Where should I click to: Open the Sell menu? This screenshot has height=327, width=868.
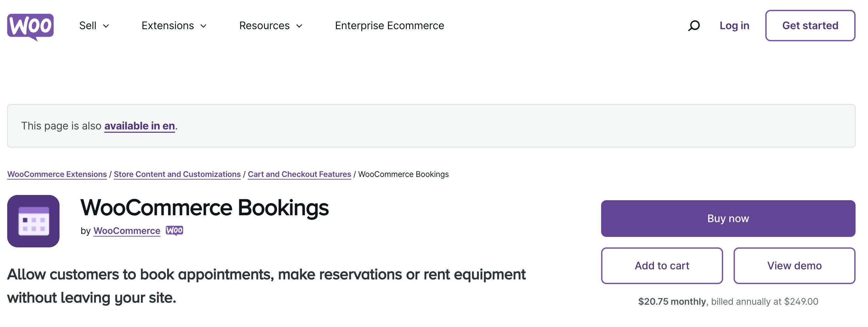(x=88, y=26)
